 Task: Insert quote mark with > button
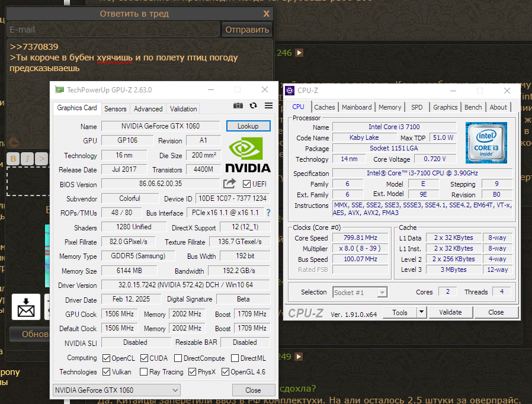pyautogui.click(x=41, y=158)
